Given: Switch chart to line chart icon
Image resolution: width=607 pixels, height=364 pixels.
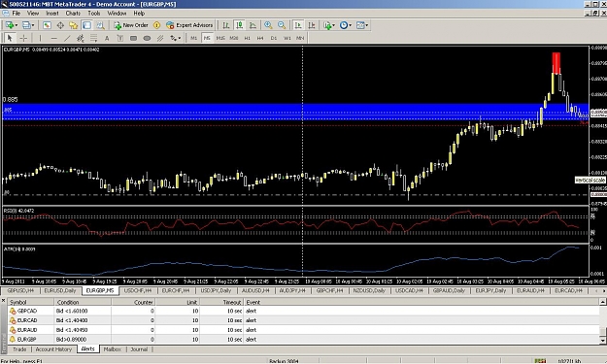Looking at the screenshot, I should pos(253,25).
